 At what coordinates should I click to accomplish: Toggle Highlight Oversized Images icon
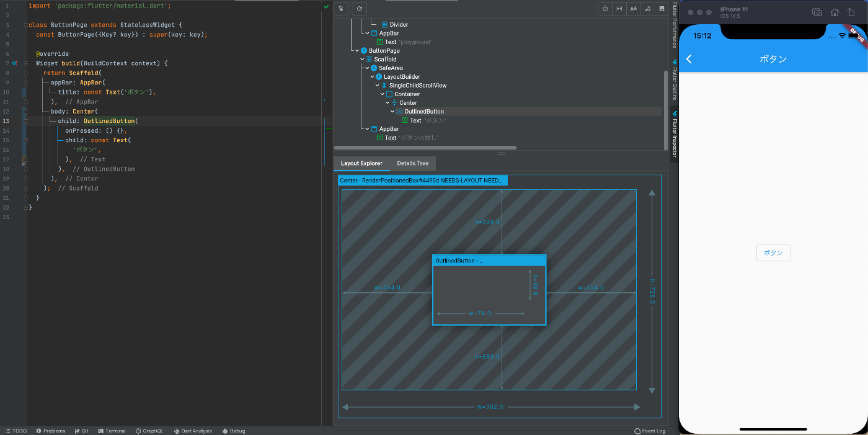pos(662,9)
